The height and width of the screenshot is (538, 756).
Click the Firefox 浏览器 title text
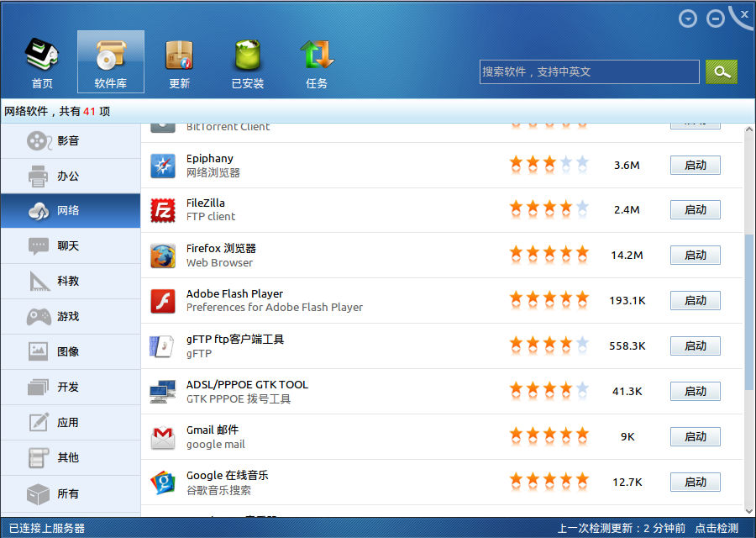221,249
